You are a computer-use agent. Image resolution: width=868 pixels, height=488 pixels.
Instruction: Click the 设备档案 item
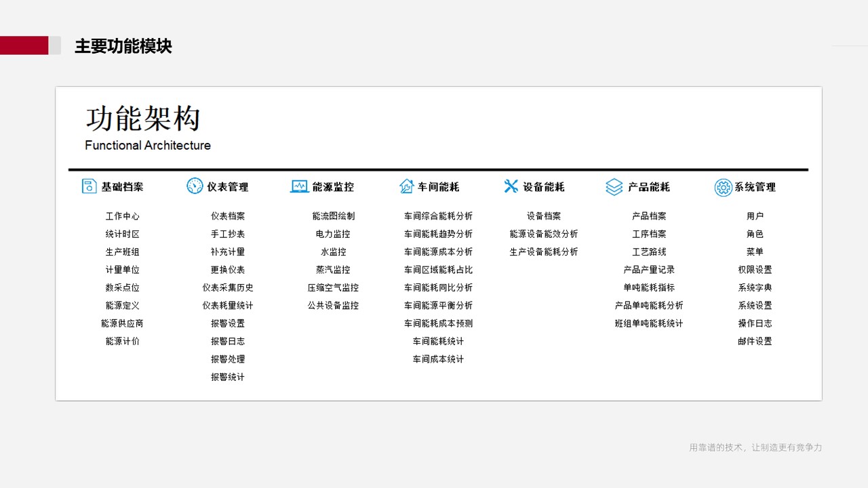click(x=544, y=216)
